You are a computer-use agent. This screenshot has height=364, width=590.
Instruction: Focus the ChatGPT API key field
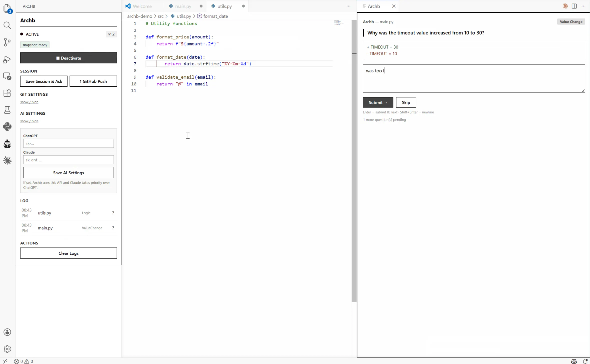(68, 143)
